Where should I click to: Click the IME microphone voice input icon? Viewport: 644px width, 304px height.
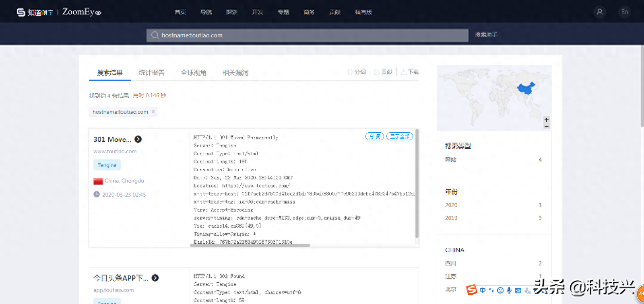pos(509,290)
